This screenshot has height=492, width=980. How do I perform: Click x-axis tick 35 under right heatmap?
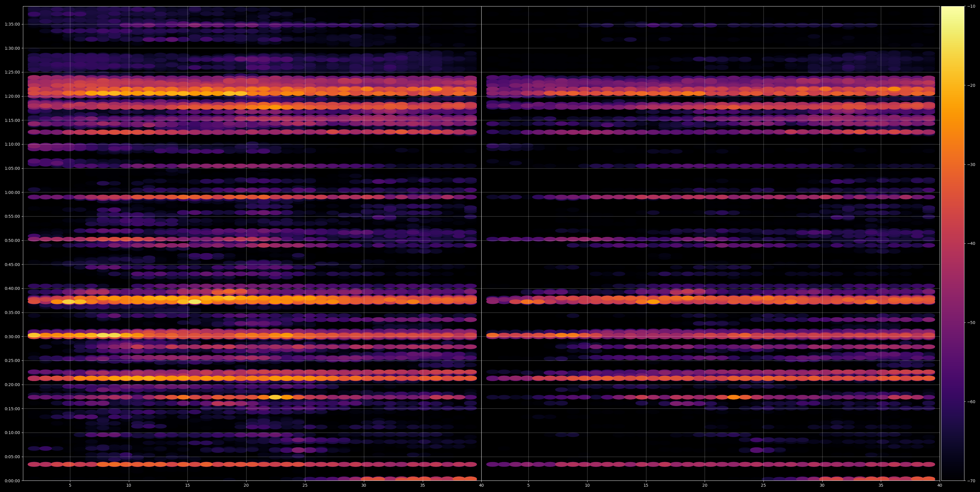[x=881, y=486]
